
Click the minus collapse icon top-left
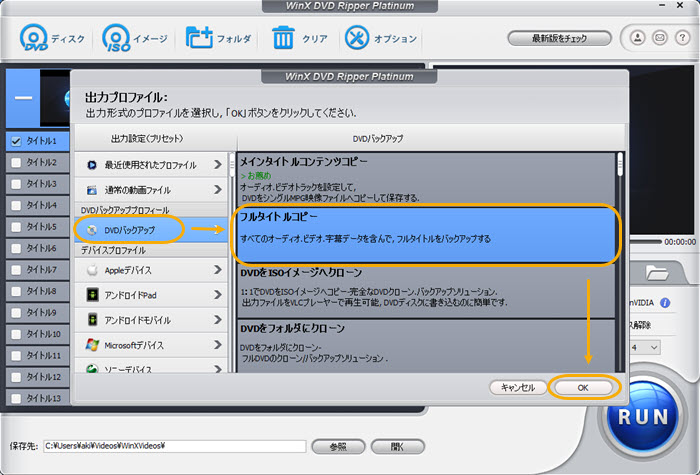point(23,98)
